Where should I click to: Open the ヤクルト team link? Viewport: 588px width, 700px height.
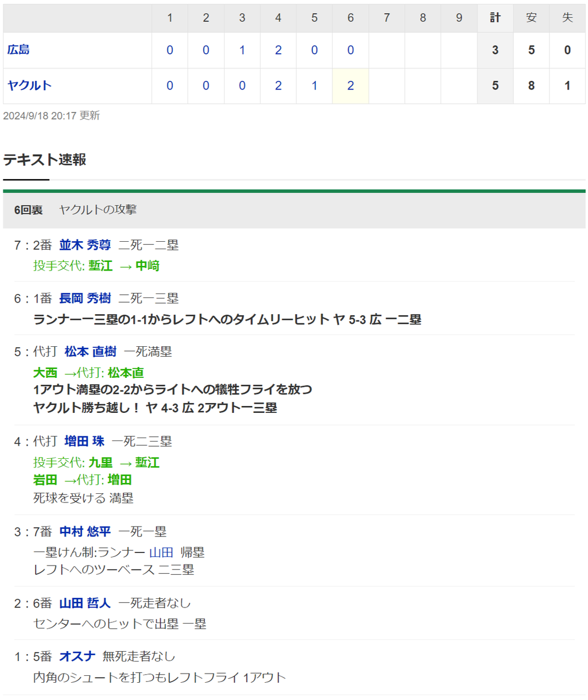29,86
